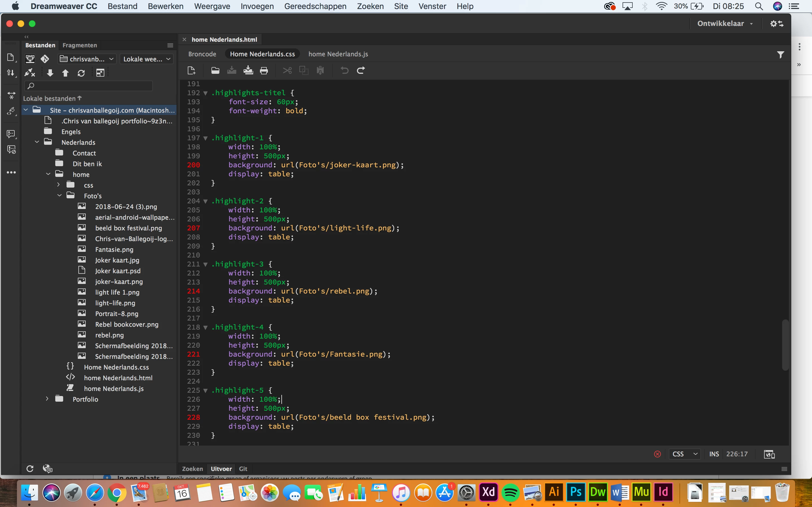Viewport: 812px width, 507px height.
Task: Click the Git view toggle icon
Action: coord(45,59)
